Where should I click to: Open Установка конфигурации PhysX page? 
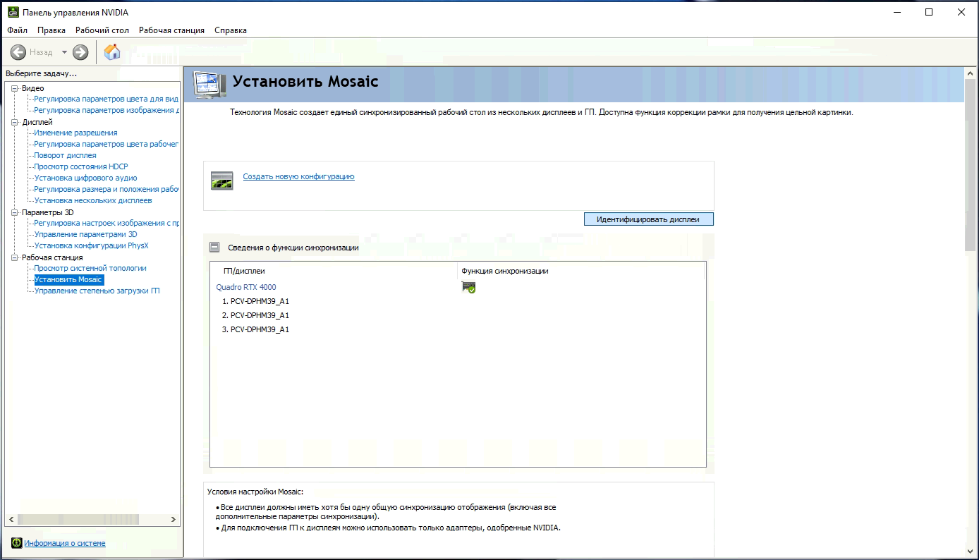91,245
